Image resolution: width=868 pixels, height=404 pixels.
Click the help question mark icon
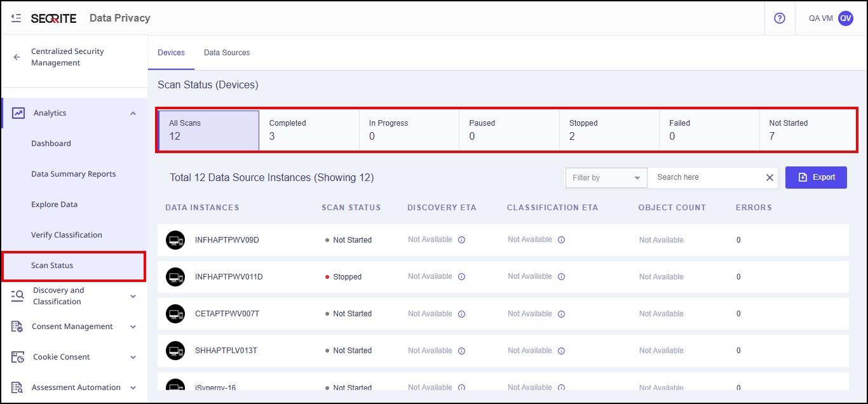pyautogui.click(x=780, y=18)
